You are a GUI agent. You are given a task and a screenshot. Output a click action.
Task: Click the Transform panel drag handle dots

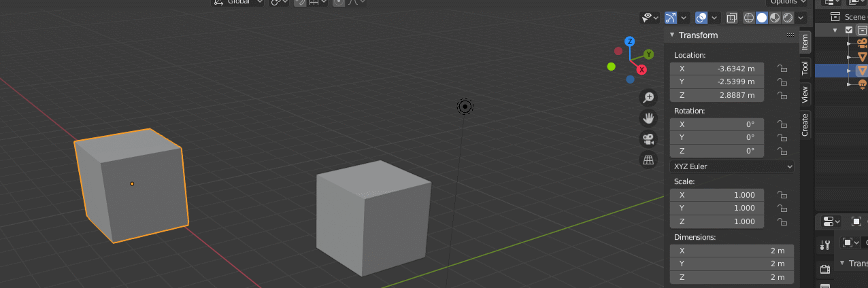790,35
